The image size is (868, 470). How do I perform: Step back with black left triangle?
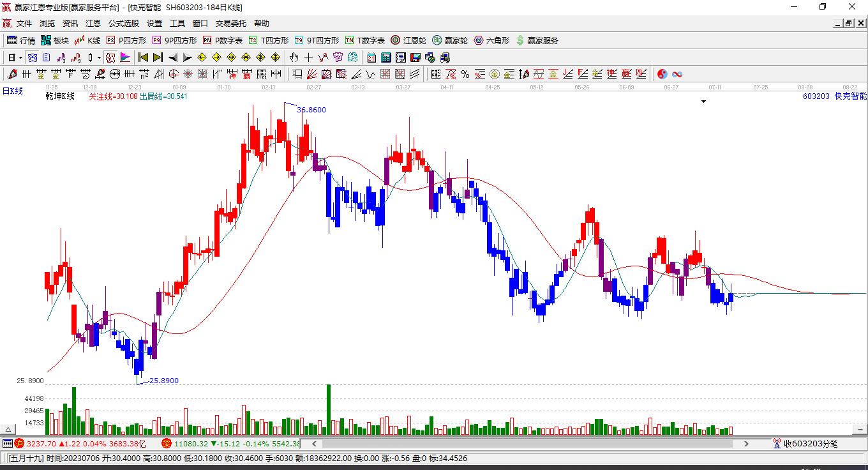click(x=173, y=57)
